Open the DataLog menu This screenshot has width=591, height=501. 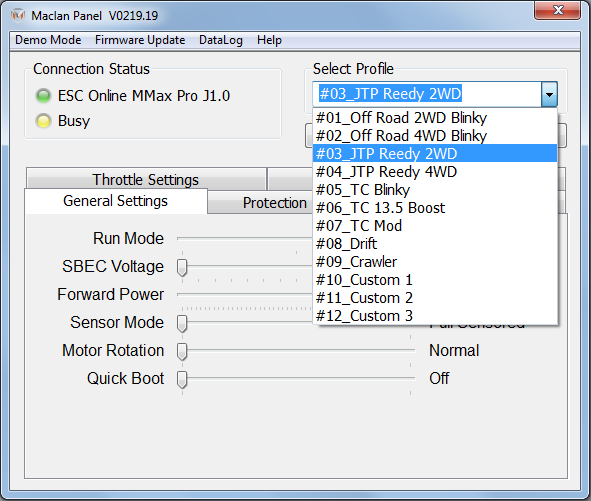pyautogui.click(x=221, y=40)
